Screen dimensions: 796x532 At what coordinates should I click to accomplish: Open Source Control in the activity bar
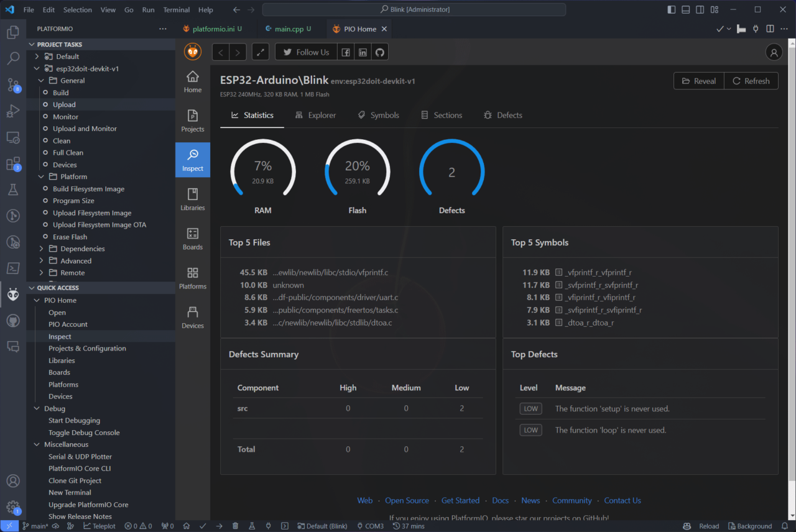pos(13,85)
